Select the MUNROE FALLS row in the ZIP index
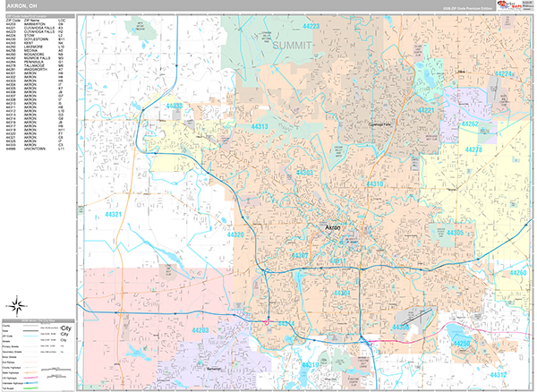Image resolution: width=537 pixels, height=392 pixels. pos(35,58)
